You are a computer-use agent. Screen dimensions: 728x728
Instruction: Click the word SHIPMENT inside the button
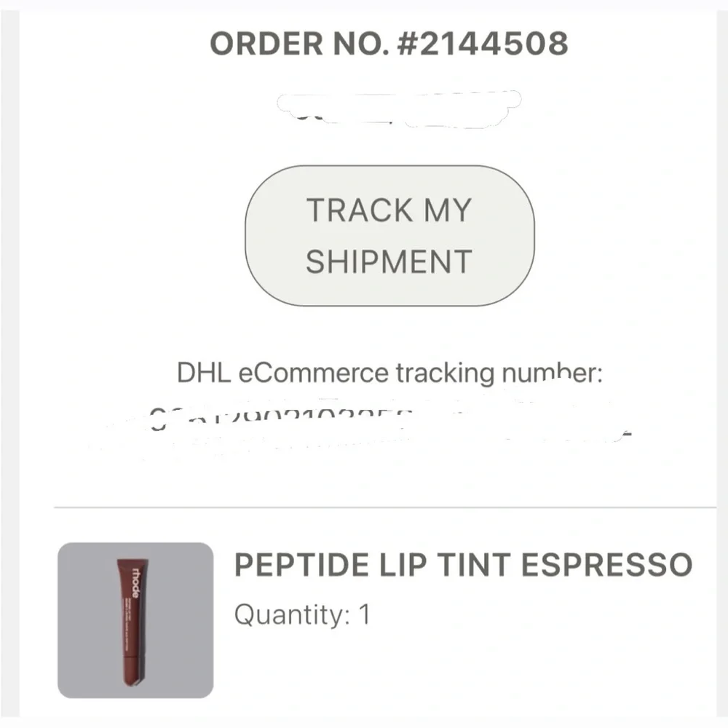pyautogui.click(x=389, y=261)
